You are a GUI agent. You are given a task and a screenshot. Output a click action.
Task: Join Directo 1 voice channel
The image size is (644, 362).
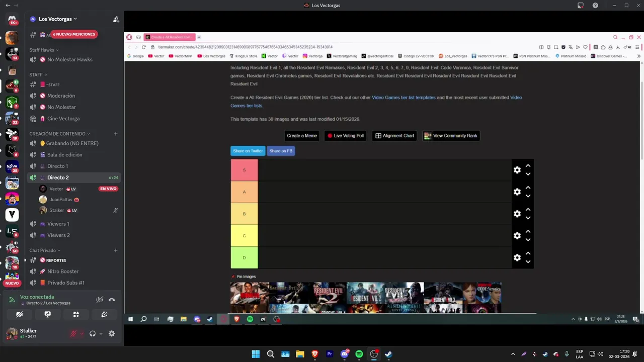tap(74, 166)
